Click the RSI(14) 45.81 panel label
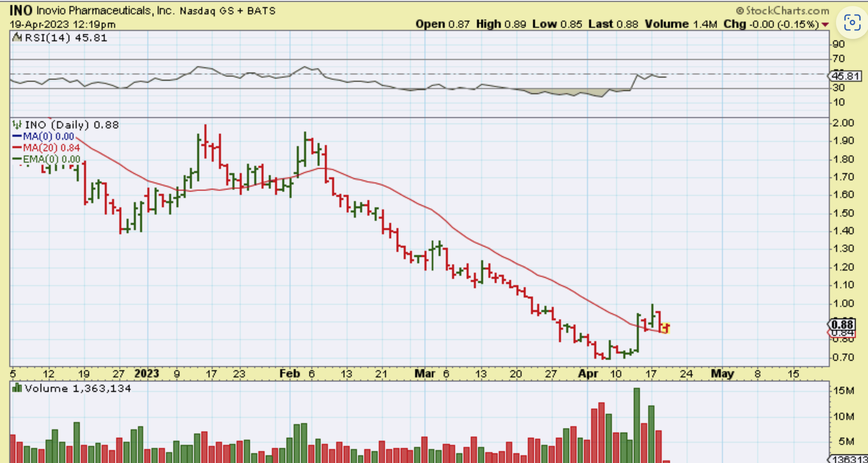868x463 pixels. point(66,38)
